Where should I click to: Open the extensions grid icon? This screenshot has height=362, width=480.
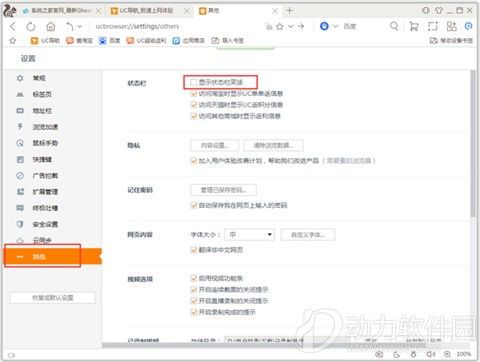[x=451, y=26]
